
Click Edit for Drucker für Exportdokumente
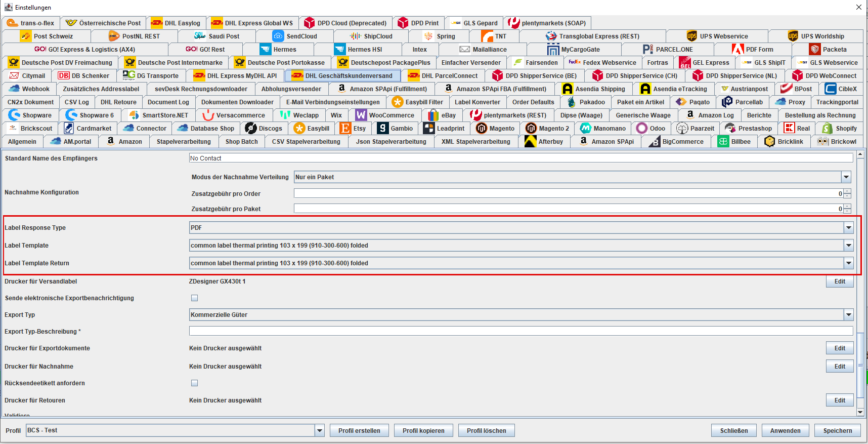pos(840,348)
